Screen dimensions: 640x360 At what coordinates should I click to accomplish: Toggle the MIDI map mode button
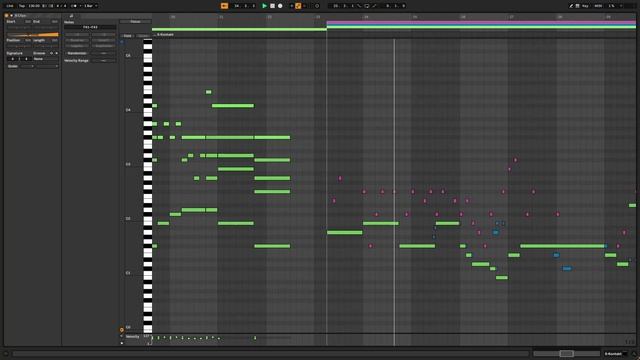(x=598, y=6)
